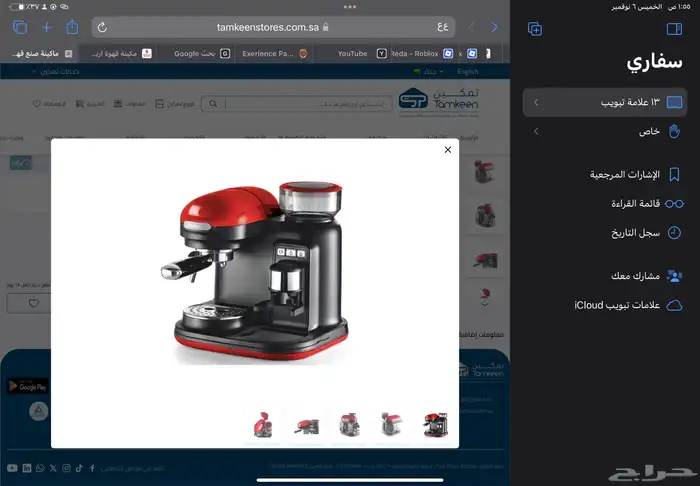Click the search magnifier icon on Tamkeen
Image resolution: width=700 pixels, height=486 pixels.
pos(213,104)
